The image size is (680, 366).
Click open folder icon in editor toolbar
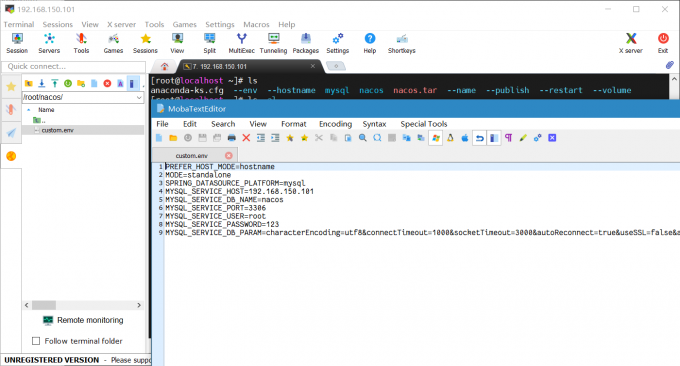[x=173, y=138]
